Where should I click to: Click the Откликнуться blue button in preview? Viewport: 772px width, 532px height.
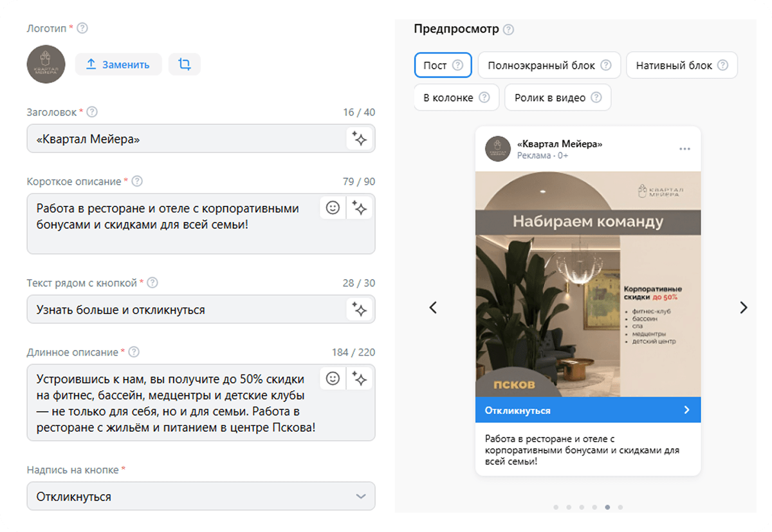[x=588, y=410]
